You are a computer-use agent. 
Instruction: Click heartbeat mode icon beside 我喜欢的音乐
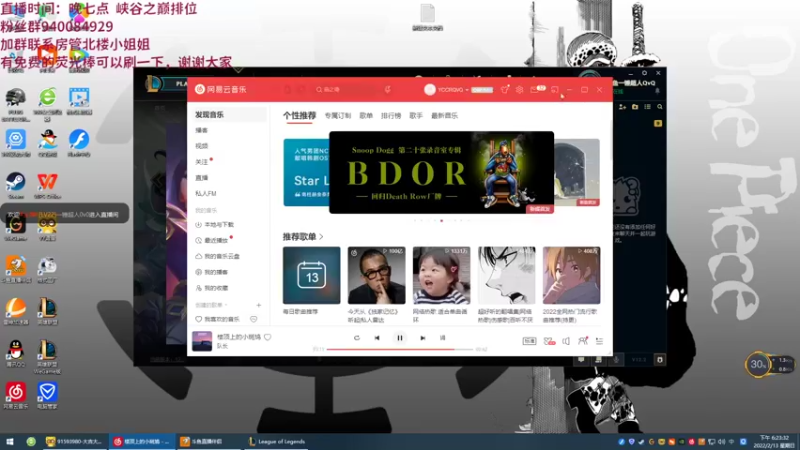[x=254, y=319]
